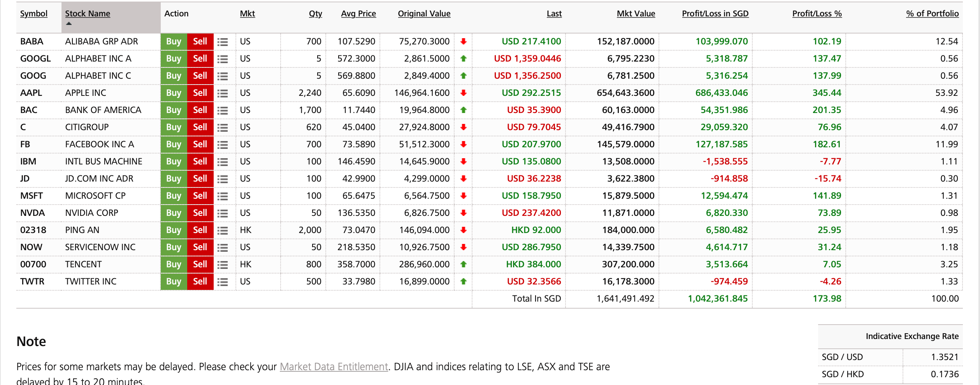The image size is (980, 385).
Task: Click the red down arrow for AAPL
Action: 463,93
